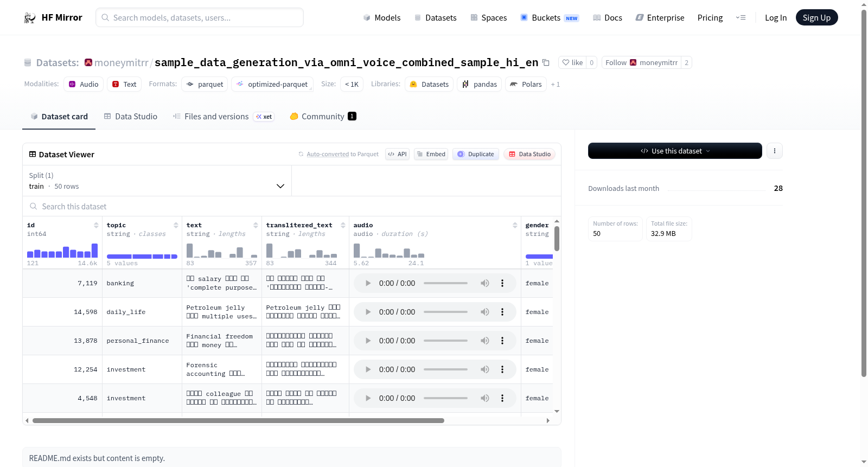868x467 pixels.
Task: Open the Models menu item
Action: (x=382, y=18)
